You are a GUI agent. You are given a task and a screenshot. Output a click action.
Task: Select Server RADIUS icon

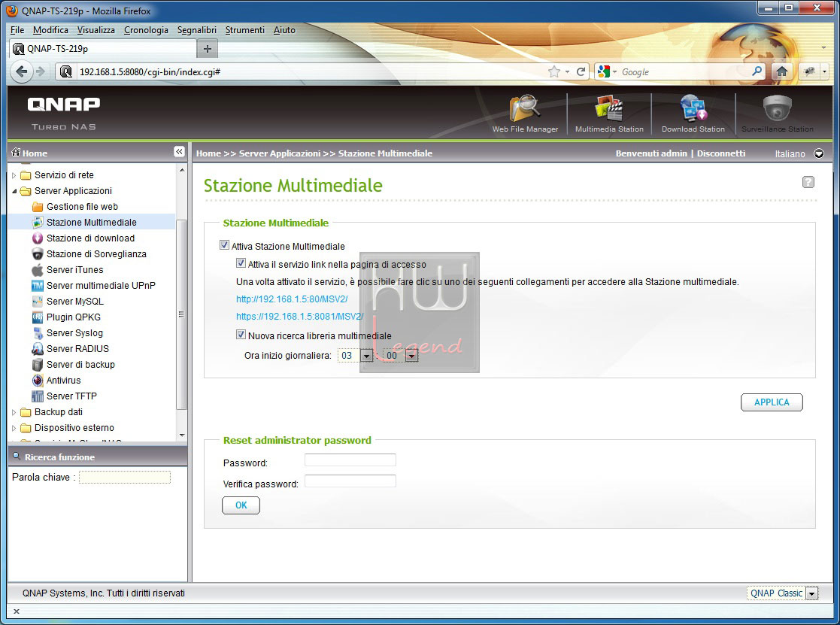[x=38, y=349]
